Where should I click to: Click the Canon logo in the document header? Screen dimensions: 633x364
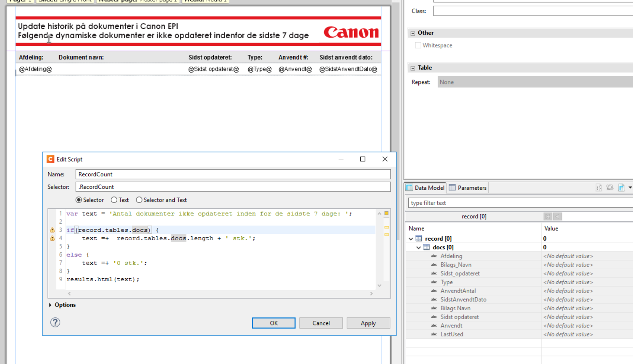pos(351,32)
